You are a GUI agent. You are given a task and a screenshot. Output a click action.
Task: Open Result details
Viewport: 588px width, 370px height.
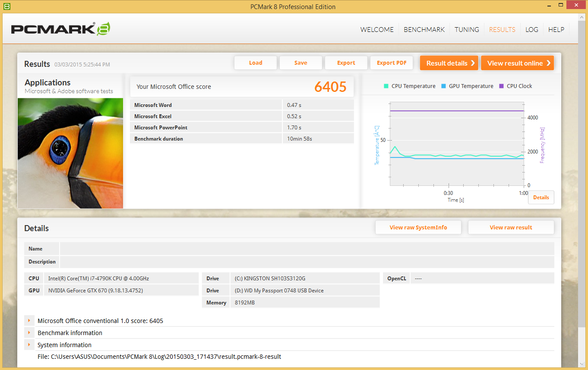pos(449,63)
